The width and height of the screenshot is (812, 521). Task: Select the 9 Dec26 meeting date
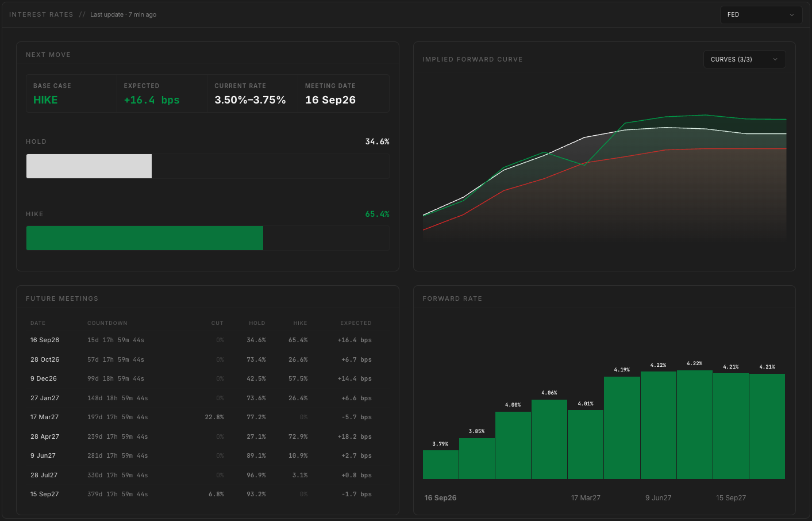tap(44, 379)
